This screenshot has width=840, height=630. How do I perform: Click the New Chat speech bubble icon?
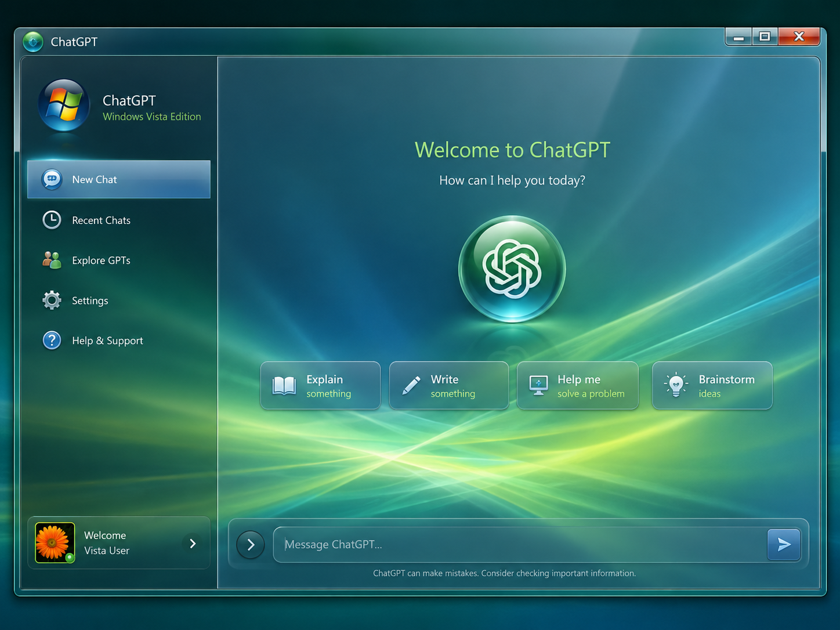(52, 179)
